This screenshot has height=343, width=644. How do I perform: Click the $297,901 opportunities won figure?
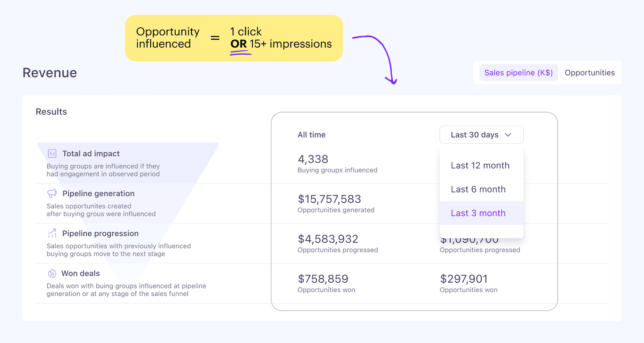(x=464, y=279)
